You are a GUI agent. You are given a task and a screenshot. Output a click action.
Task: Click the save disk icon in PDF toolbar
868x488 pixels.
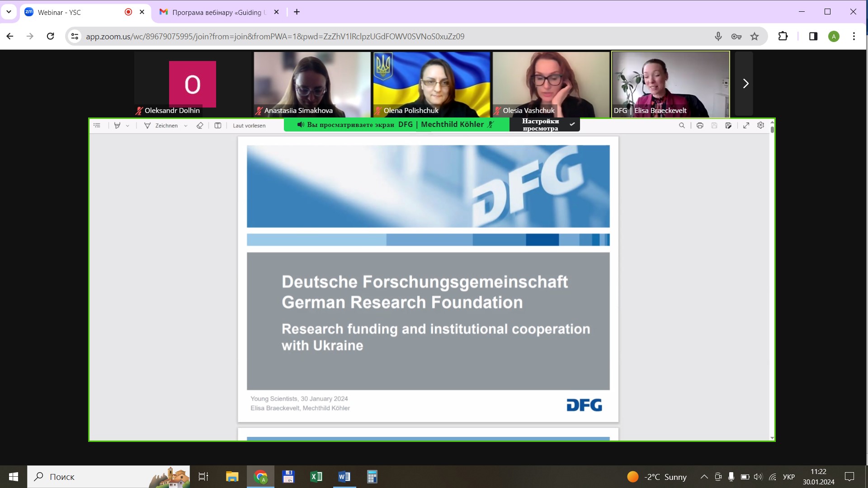714,125
